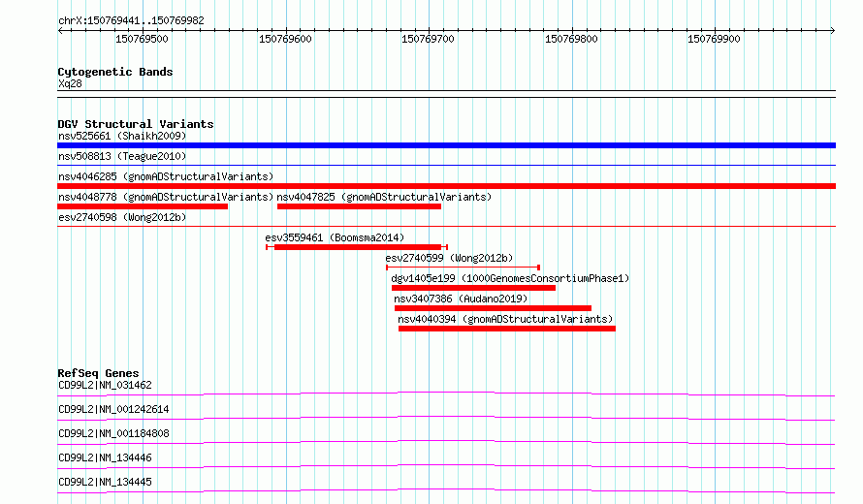Click the nsv4046285 gnomAD red variant bar

coord(446,186)
